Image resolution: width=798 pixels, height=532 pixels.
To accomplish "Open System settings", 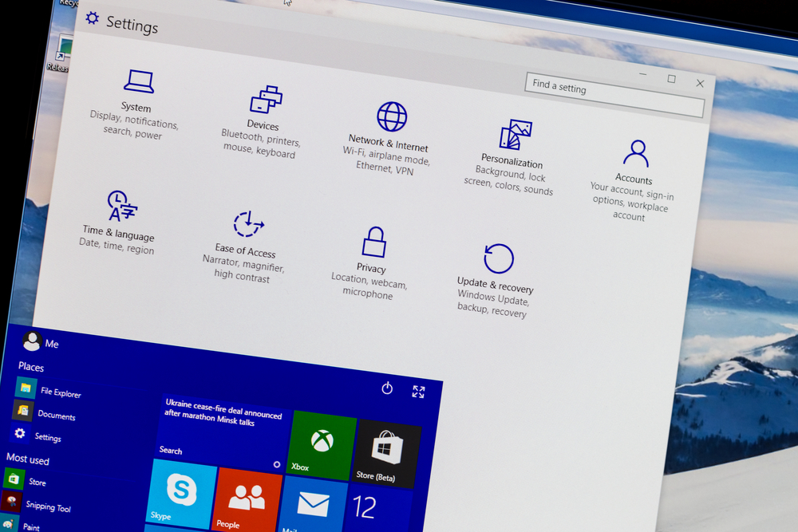I will coord(136,94).
